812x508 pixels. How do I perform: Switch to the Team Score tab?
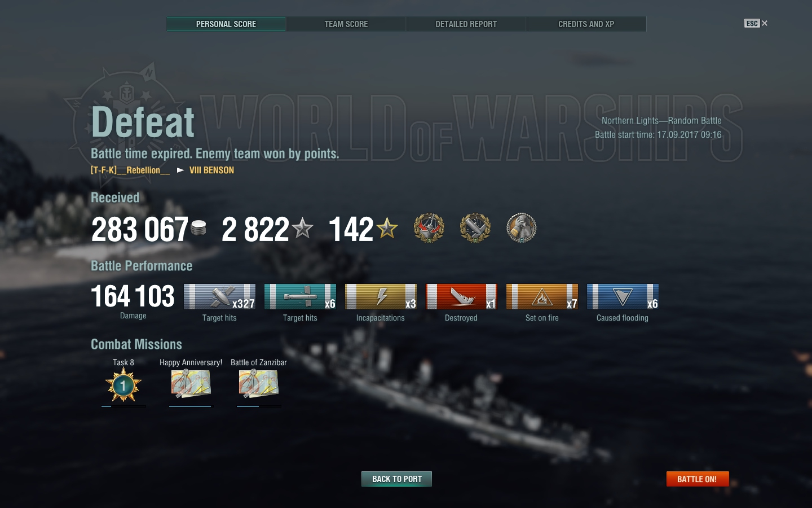coord(346,24)
